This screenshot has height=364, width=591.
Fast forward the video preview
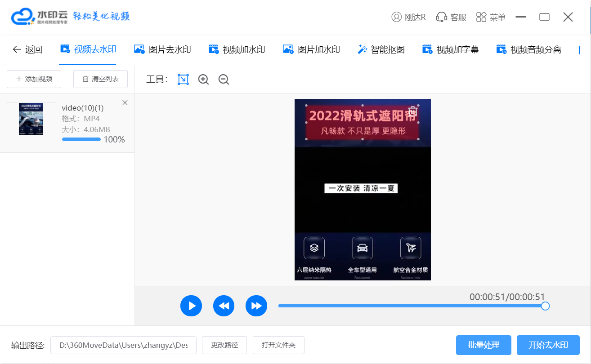coord(256,306)
